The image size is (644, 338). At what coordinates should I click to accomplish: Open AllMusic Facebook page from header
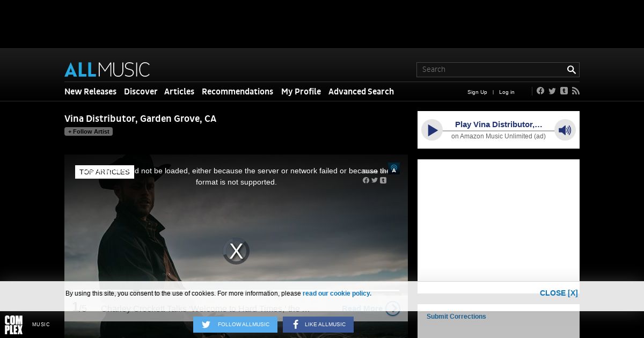click(540, 91)
